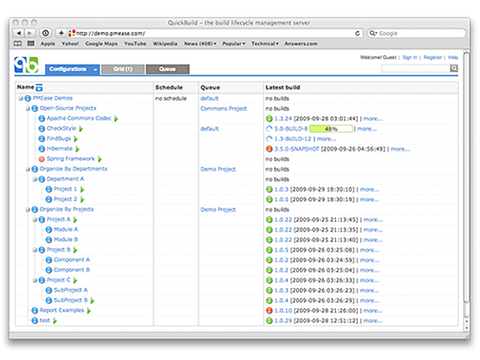
Task: Open the Popular bookmarks menu
Action: 234,44
